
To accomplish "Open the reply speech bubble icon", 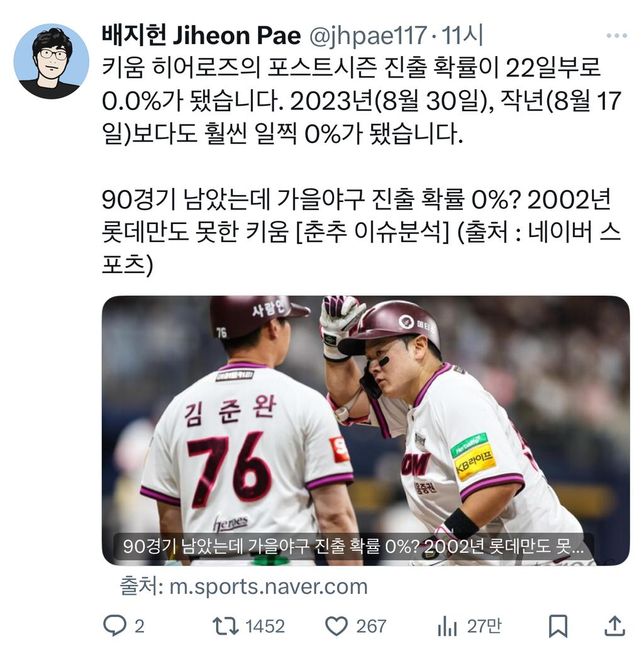I will [114, 626].
